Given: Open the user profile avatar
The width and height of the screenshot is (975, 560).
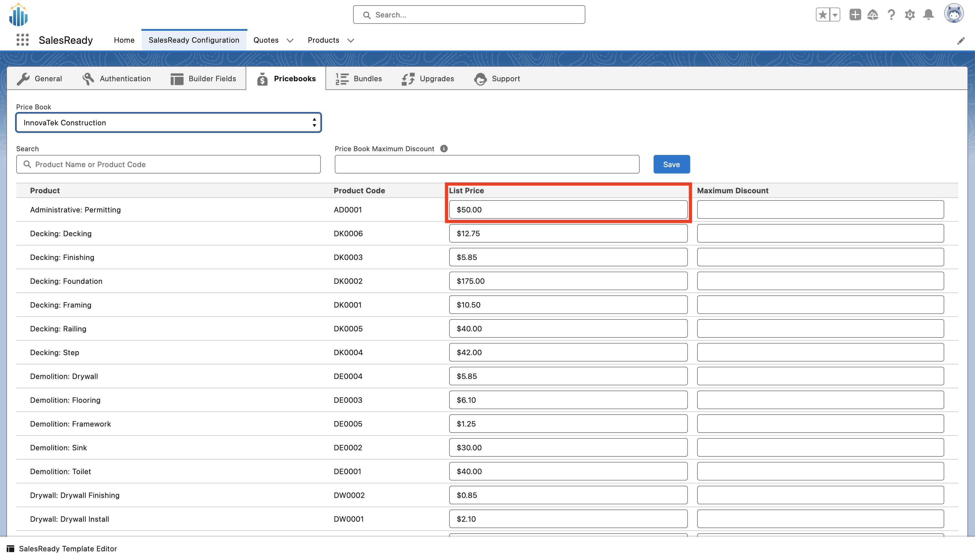Looking at the screenshot, I should [x=954, y=14].
